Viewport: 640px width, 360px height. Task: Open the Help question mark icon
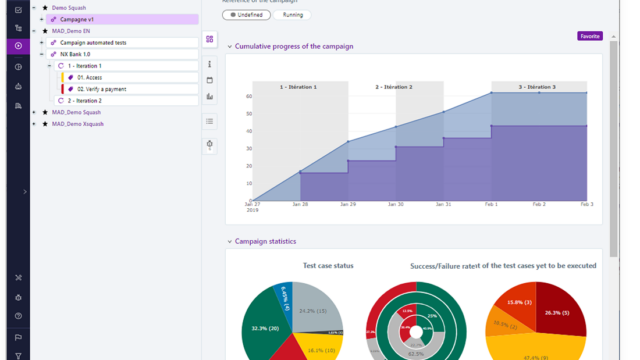[18, 316]
